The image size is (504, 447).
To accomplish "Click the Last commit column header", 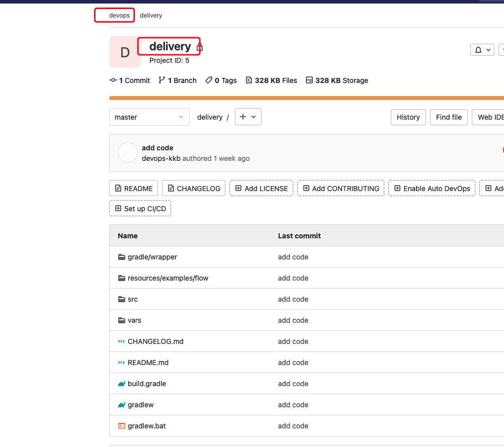I will pos(299,236).
